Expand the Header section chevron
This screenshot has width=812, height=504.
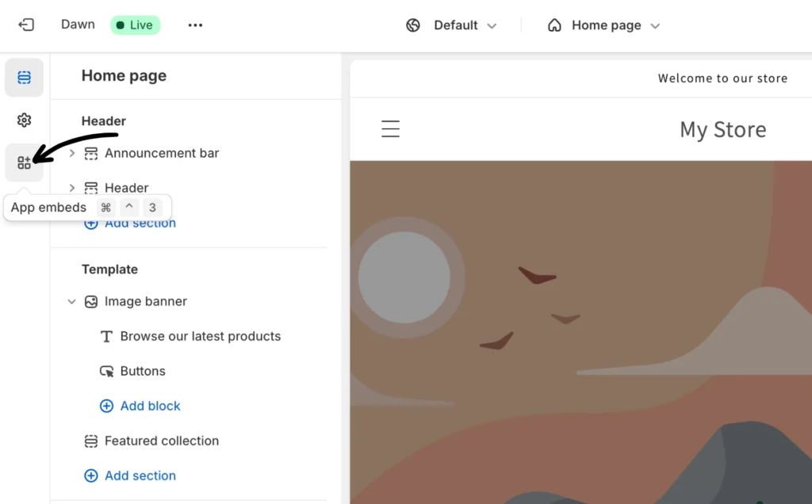[x=72, y=188]
